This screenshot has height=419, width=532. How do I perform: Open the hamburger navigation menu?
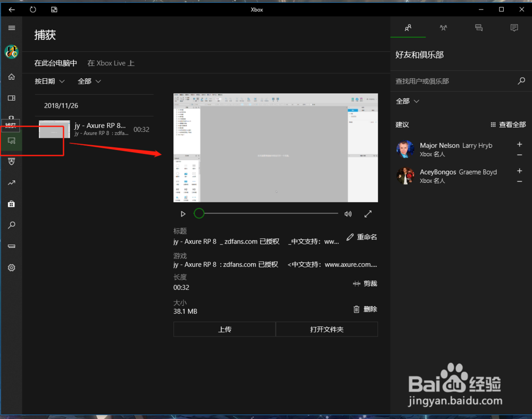(x=12, y=28)
